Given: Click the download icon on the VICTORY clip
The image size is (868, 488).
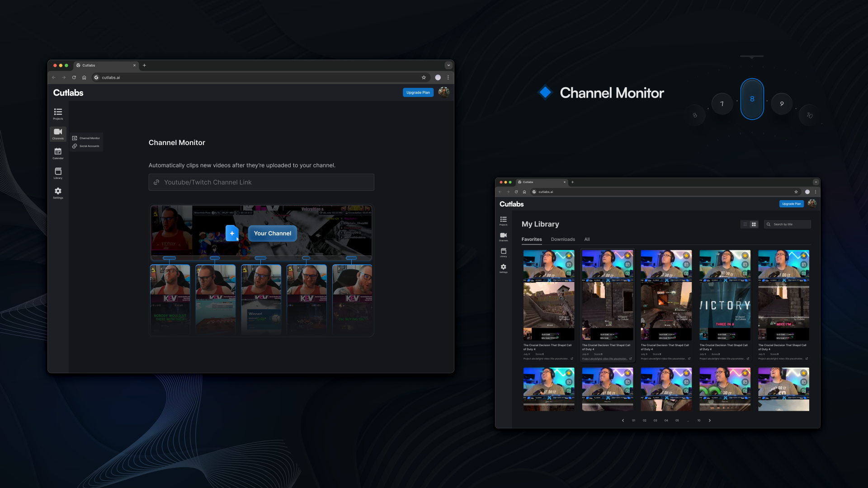Looking at the screenshot, I should [745, 273].
